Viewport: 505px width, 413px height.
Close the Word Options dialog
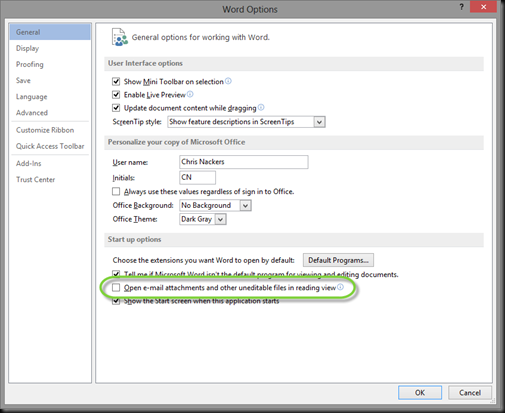[483, 7]
